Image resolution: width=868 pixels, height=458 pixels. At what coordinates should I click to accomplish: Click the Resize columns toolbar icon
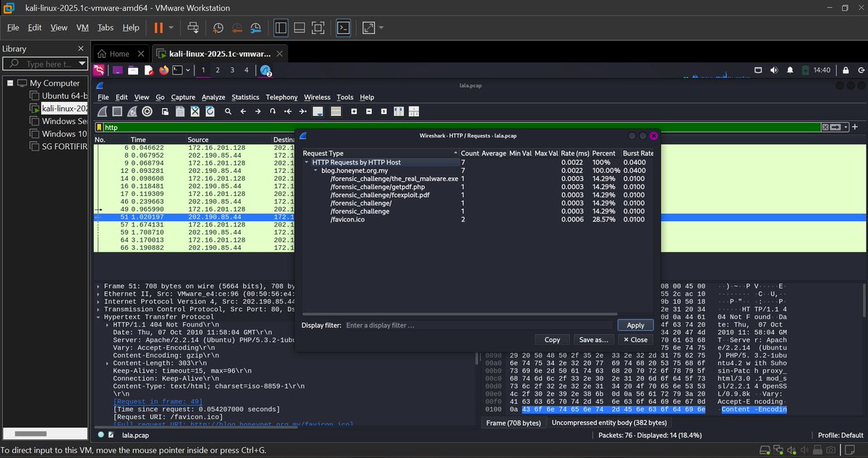(399, 111)
